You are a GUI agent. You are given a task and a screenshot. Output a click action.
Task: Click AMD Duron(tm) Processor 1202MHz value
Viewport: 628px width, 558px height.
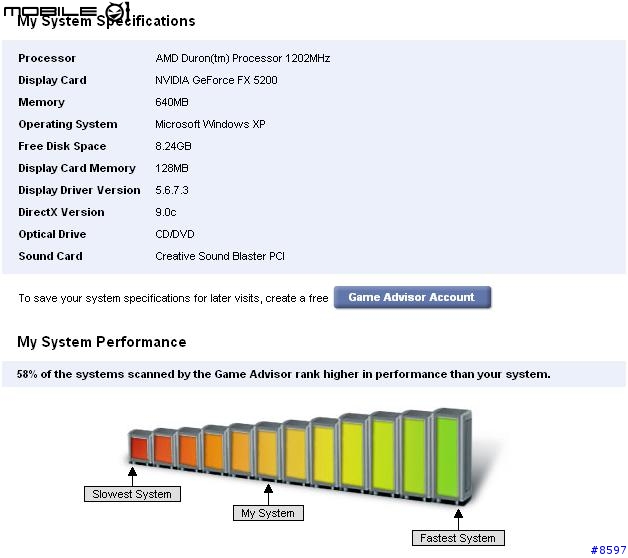(243, 58)
